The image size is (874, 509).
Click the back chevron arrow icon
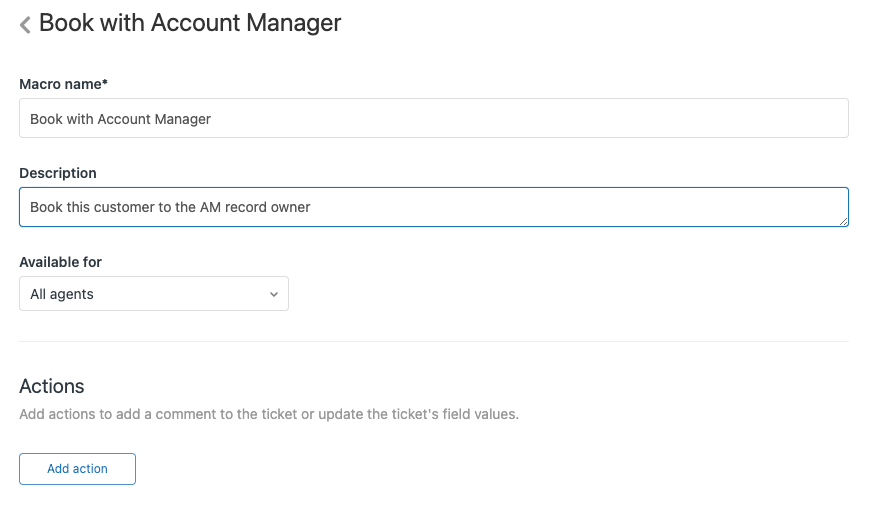tap(25, 25)
